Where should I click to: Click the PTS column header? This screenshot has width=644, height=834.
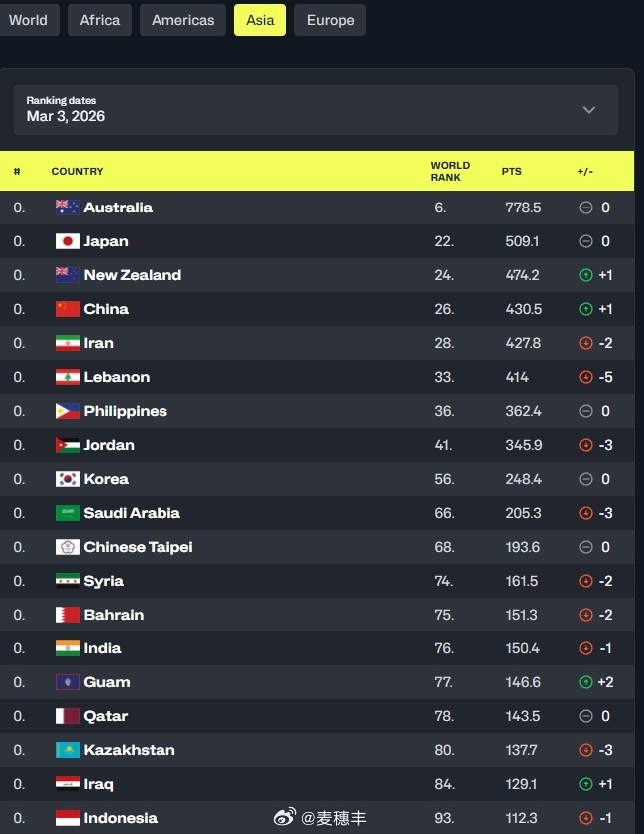pos(511,171)
